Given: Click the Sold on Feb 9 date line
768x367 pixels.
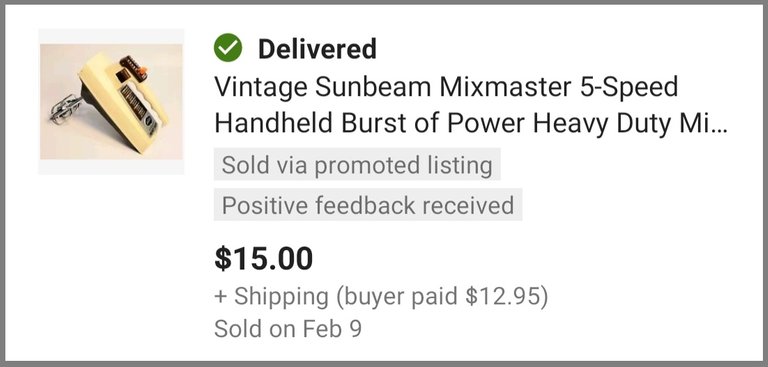Looking at the screenshot, I should pos(288,328).
